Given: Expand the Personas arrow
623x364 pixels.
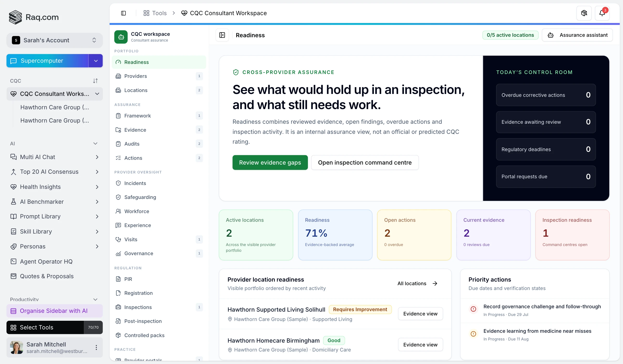Looking at the screenshot, I should [x=97, y=246].
